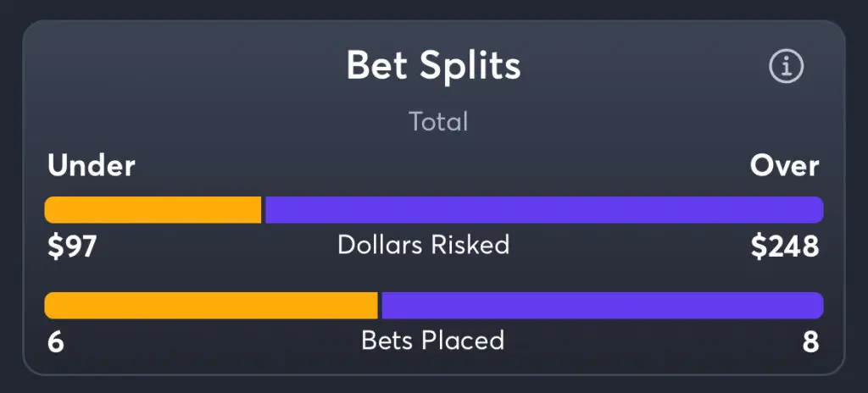This screenshot has height=393, width=868.
Task: Click the word Bet in the title
Action: pyautogui.click(x=379, y=66)
